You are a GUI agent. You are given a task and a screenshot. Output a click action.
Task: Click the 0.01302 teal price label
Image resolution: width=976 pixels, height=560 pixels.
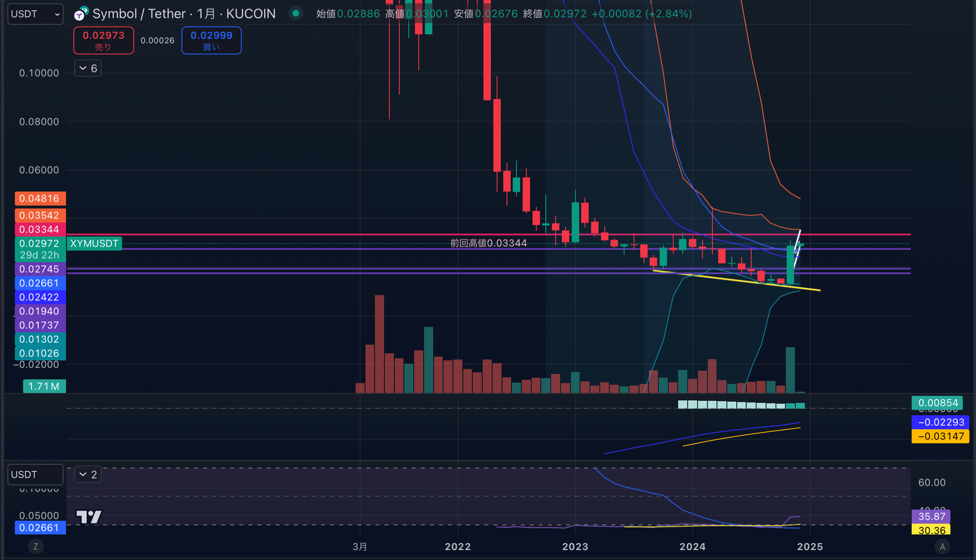point(40,339)
